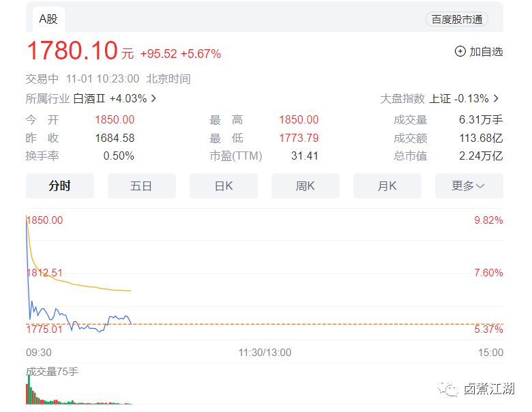Expand the 更多 dropdown

469,186
